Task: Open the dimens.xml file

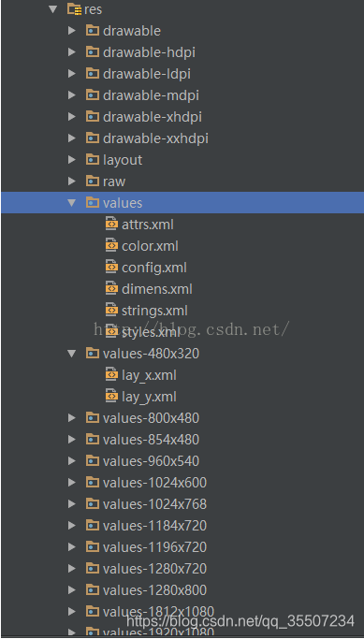Action: pyautogui.click(x=157, y=289)
